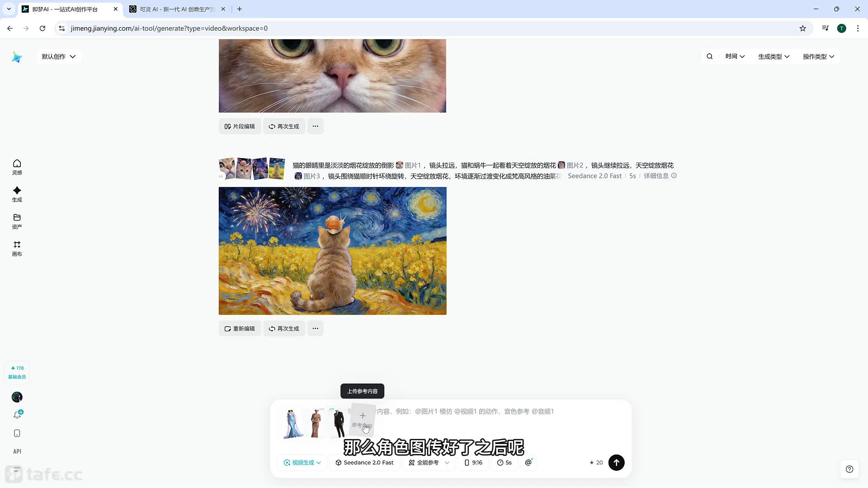This screenshot has width=868, height=488.
Task: Open the 资产 (Assets) section from the sidebar
Action: point(17,221)
